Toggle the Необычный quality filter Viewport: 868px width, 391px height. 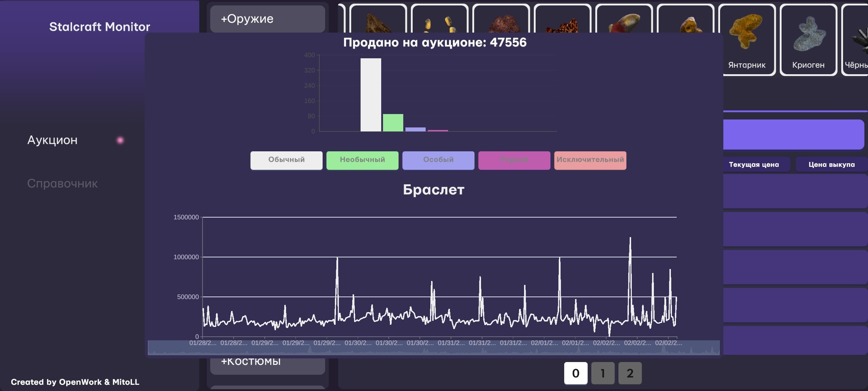[x=362, y=160]
